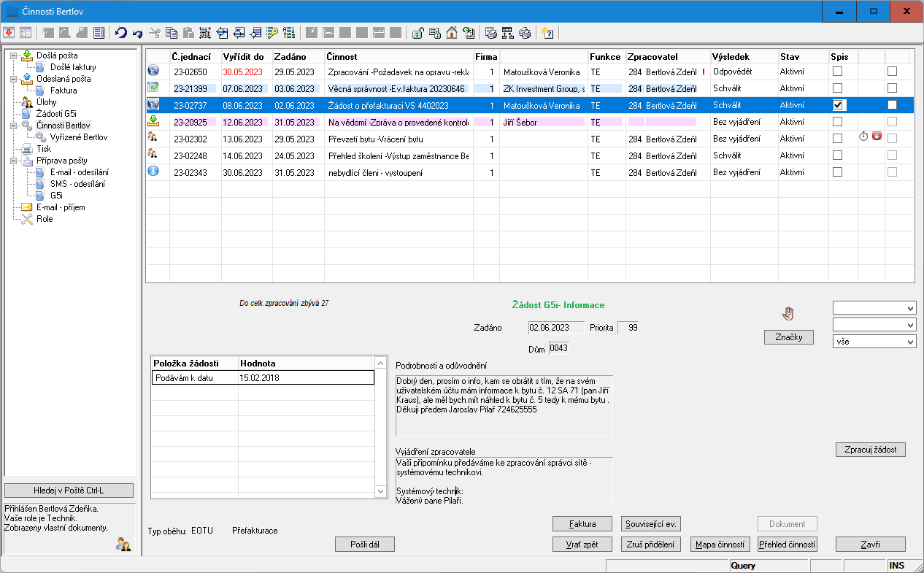
Task: Click the house icon in the toolbar
Action: 451,33
